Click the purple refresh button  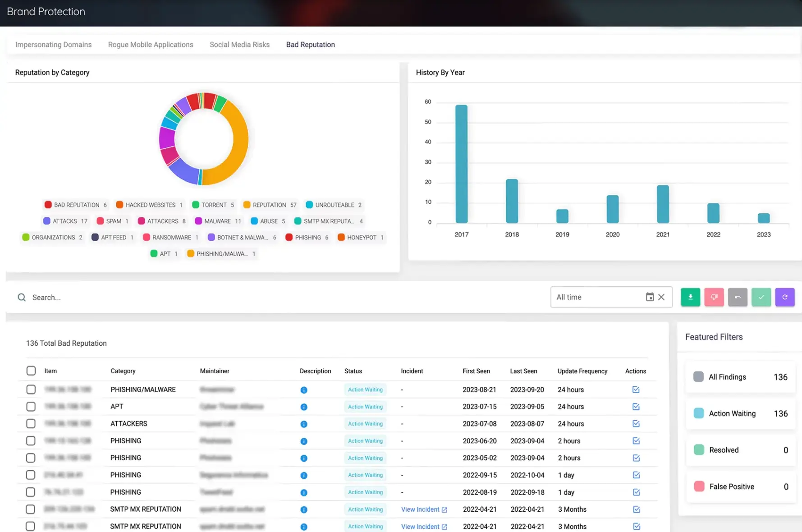click(x=785, y=297)
